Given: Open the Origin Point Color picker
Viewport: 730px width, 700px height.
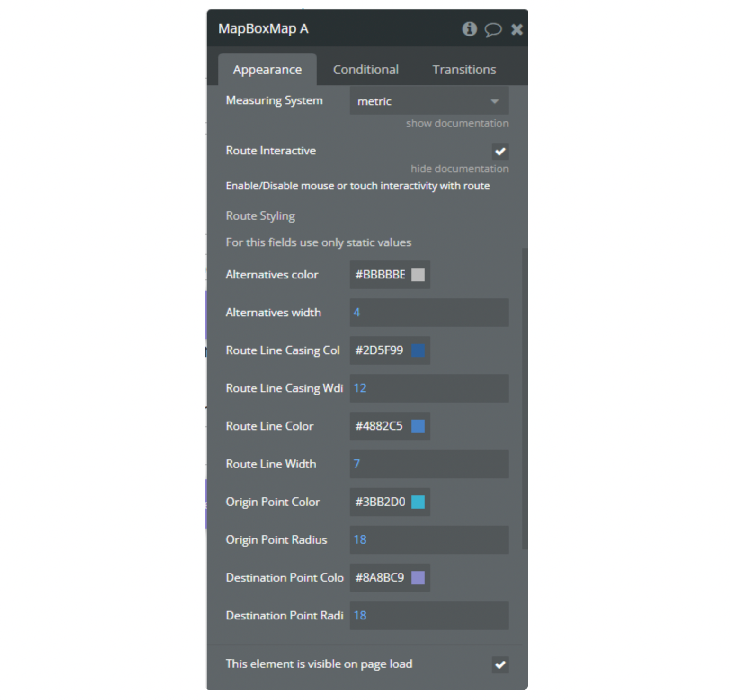Looking at the screenshot, I should (x=418, y=502).
